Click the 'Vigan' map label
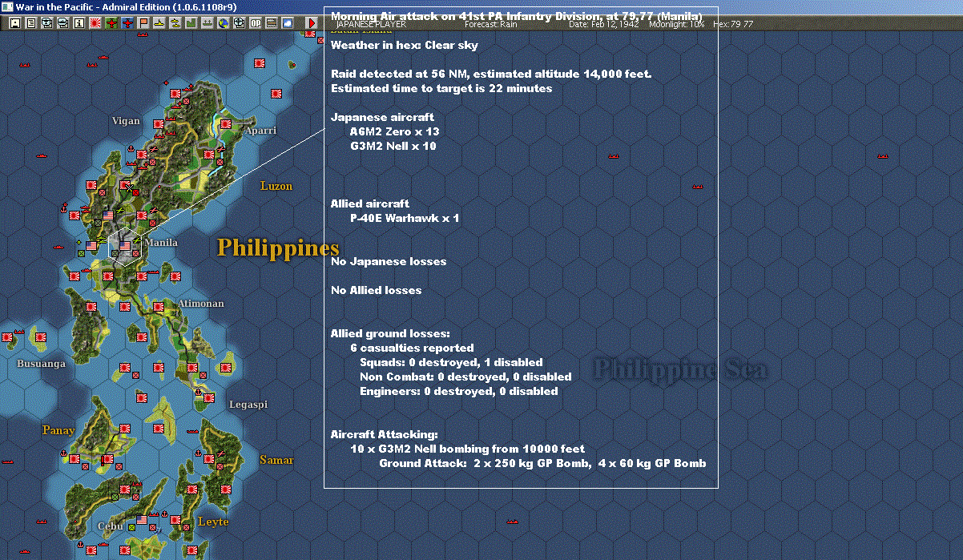963x560 pixels. [126, 121]
